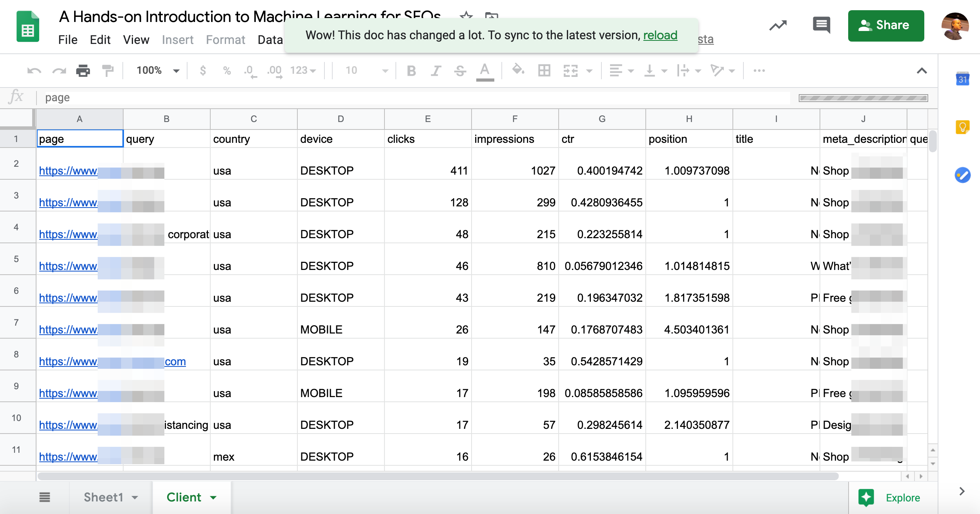Open the View menu
980x514 pixels.
[x=136, y=40]
